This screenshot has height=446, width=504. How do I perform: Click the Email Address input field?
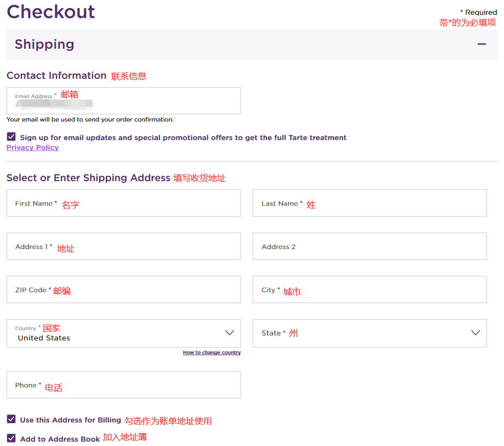(x=124, y=101)
